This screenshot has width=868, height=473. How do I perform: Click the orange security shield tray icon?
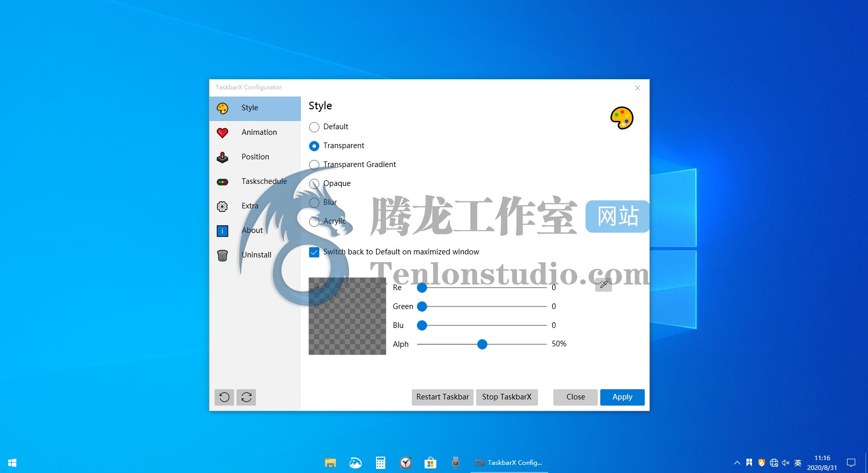pyautogui.click(x=761, y=463)
